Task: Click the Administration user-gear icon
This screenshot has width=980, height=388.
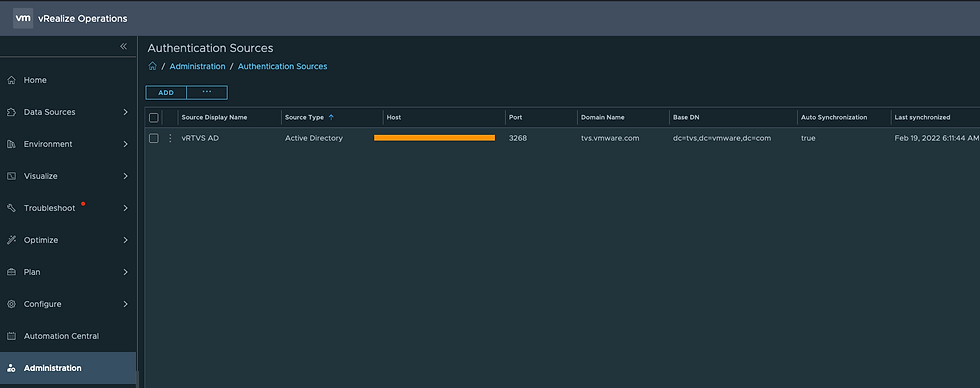Action: point(11,368)
